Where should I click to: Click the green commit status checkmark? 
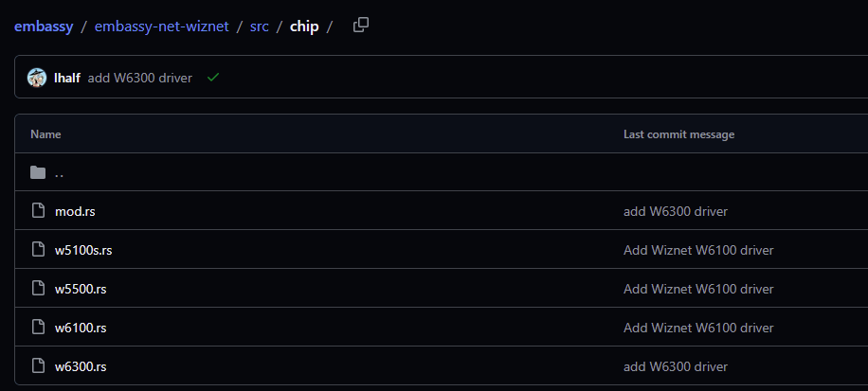pos(213,78)
